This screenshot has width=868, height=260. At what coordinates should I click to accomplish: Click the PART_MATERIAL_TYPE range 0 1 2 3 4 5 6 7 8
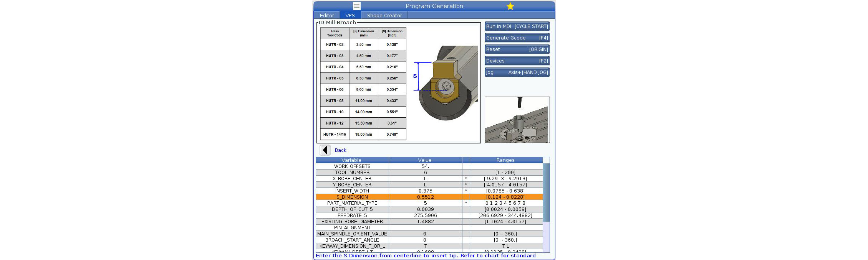tap(506, 203)
